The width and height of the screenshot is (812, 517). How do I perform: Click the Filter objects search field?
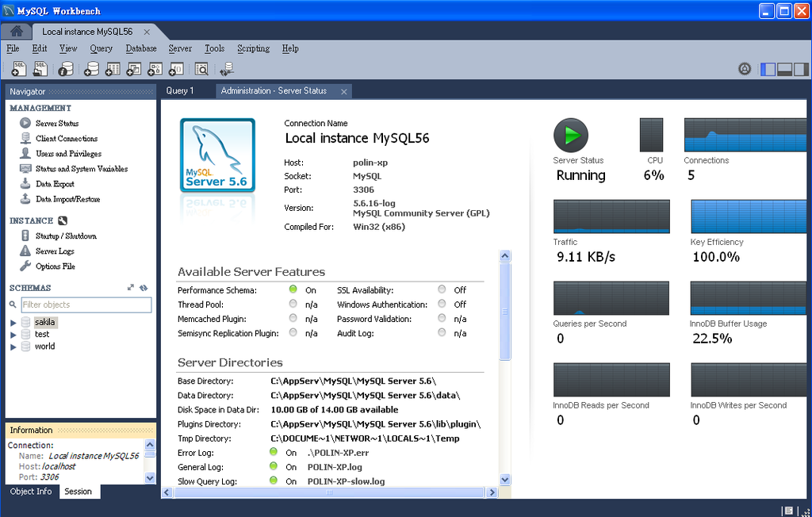(x=85, y=304)
